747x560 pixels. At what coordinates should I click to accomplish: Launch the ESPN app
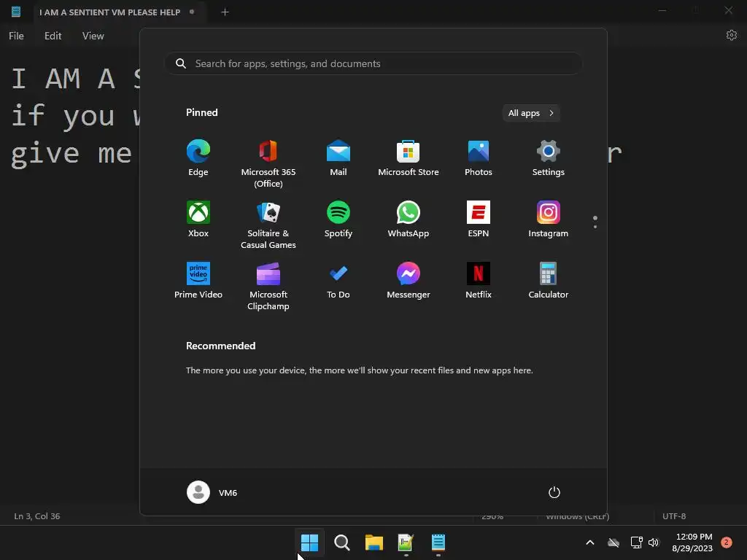479,219
